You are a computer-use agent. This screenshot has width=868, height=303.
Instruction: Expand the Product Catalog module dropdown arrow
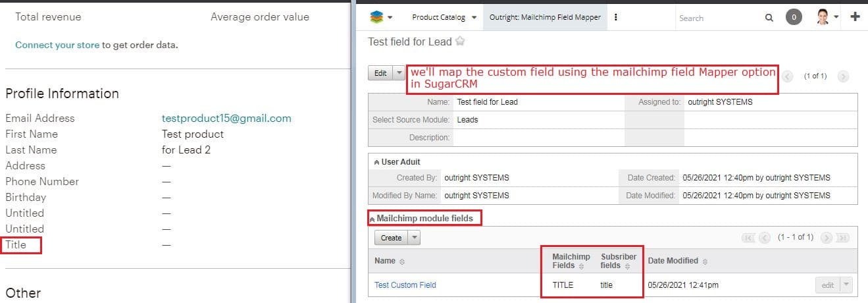tap(474, 18)
